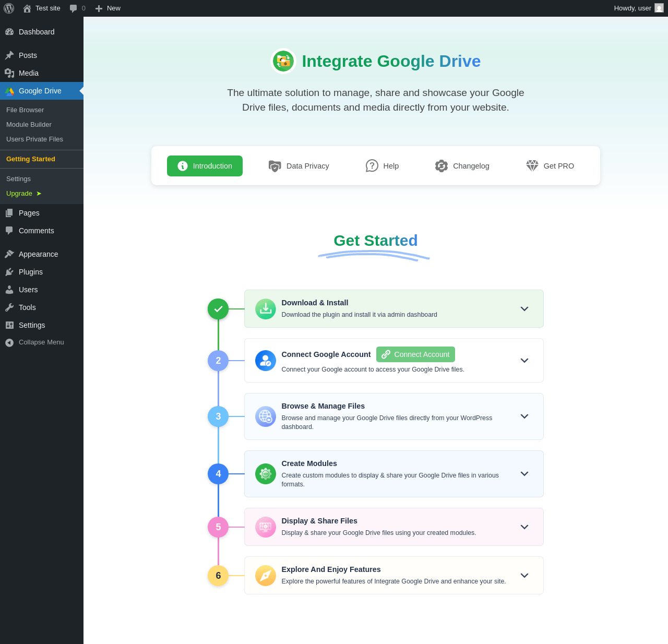Click the New text in admin bar
The width and height of the screenshot is (668, 644).
(114, 8)
